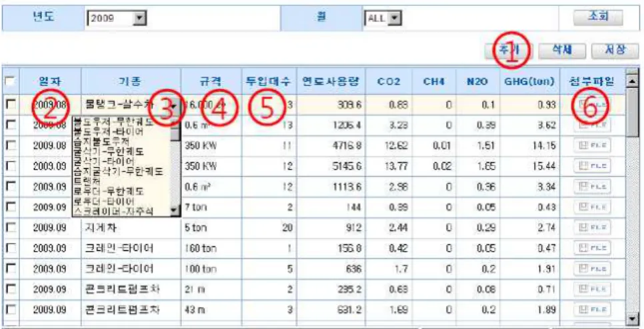Open file attachment for 콘크리트펌프차 43 m row
The image size is (644, 329).
pyautogui.click(x=592, y=310)
